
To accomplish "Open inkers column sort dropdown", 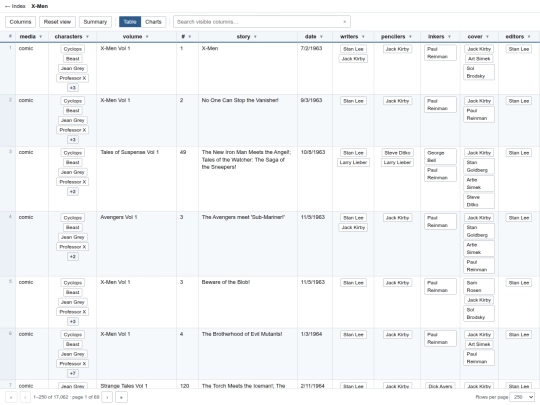I will [449, 37].
